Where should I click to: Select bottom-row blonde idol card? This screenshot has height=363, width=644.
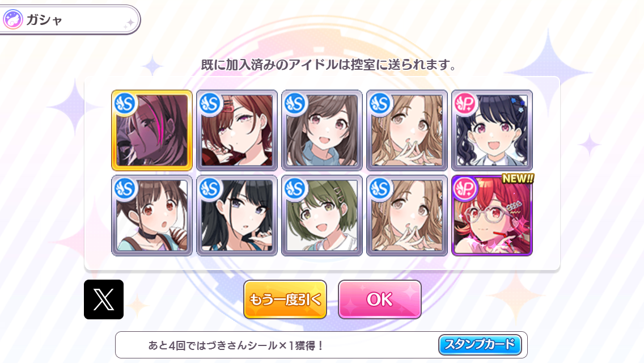click(x=407, y=216)
